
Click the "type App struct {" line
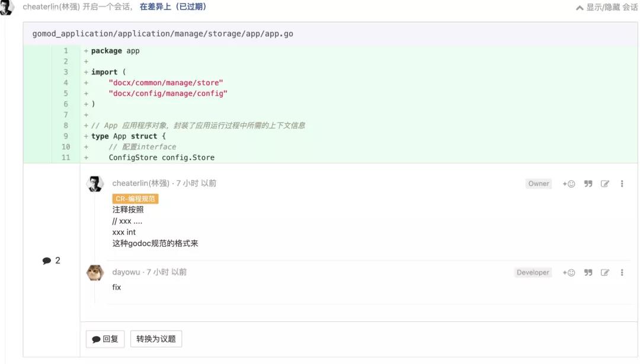click(x=128, y=136)
